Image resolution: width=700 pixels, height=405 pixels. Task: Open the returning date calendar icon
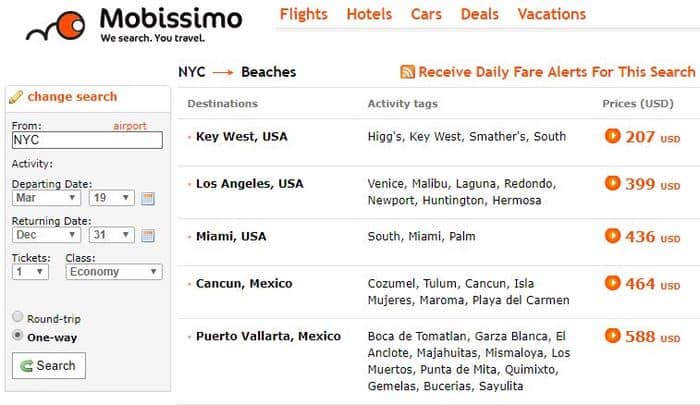point(148,235)
